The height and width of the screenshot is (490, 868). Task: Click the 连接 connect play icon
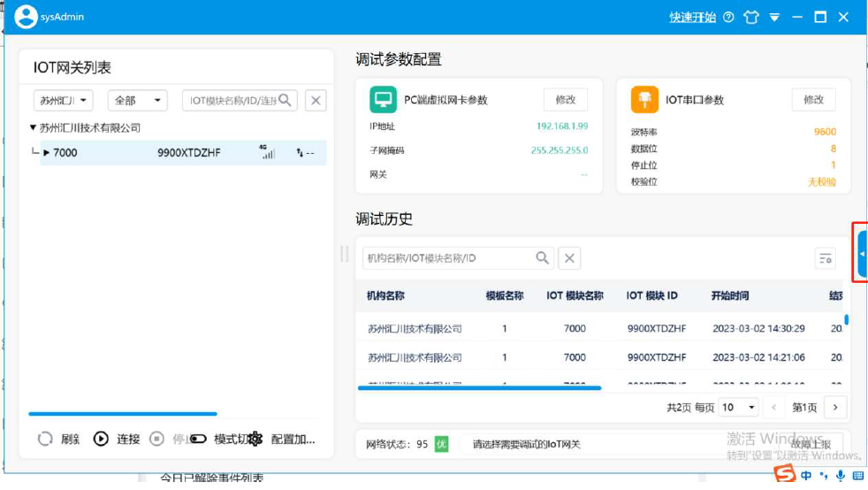pos(101,439)
